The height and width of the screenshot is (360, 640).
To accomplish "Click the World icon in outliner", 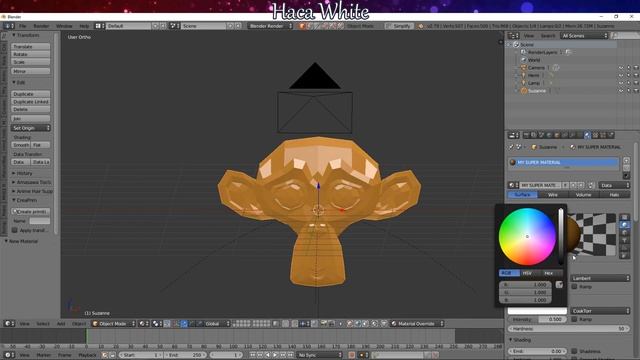I will pos(524,60).
